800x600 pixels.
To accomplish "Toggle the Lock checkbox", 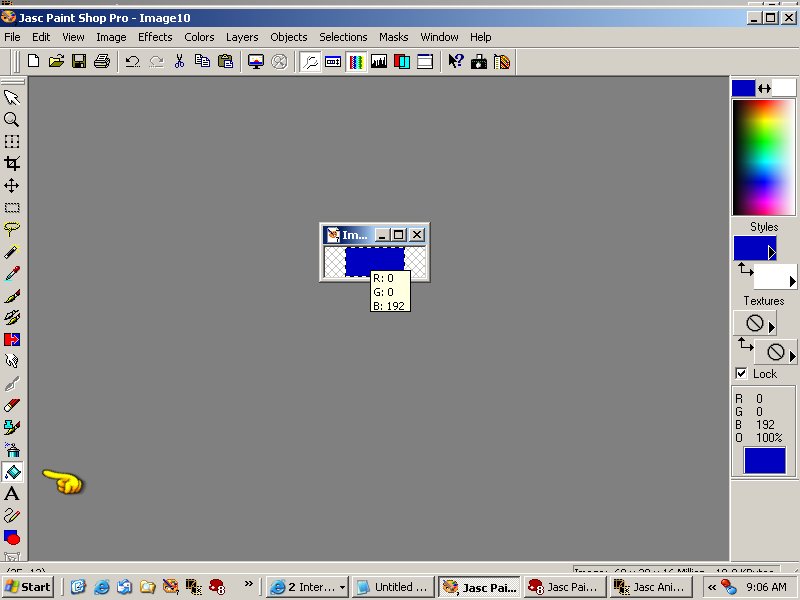I will [741, 373].
